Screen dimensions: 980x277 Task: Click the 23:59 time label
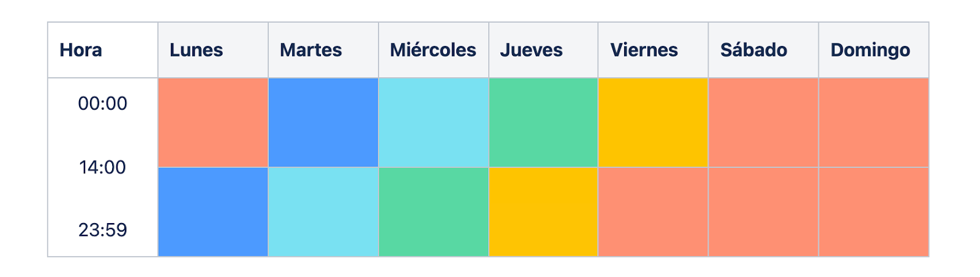103,230
